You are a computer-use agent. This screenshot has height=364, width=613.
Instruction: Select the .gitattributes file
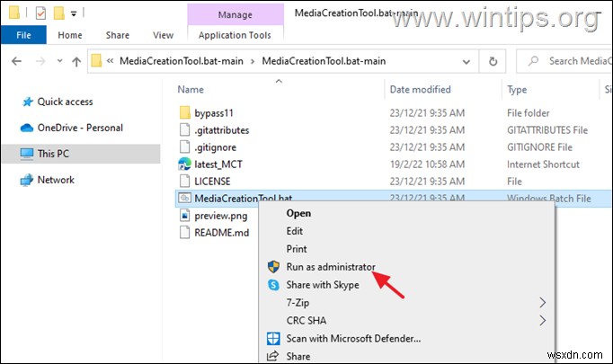pyautogui.click(x=222, y=130)
